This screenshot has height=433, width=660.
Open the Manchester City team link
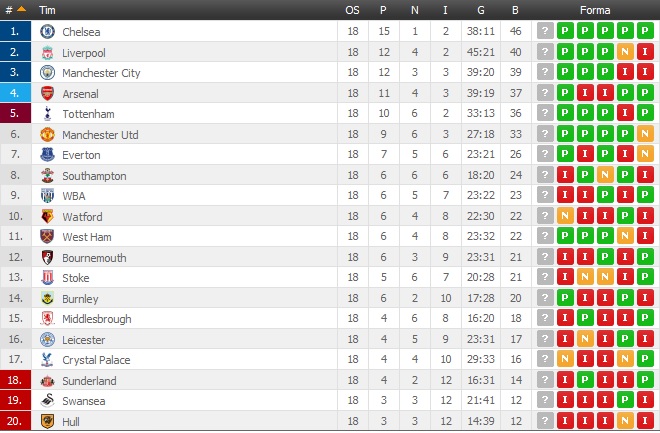(101, 73)
